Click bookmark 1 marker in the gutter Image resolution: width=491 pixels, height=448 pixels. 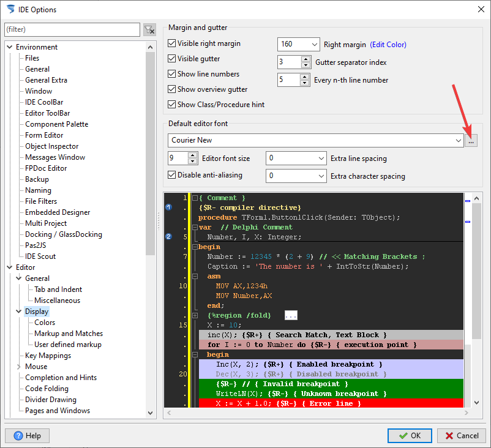coord(168,207)
